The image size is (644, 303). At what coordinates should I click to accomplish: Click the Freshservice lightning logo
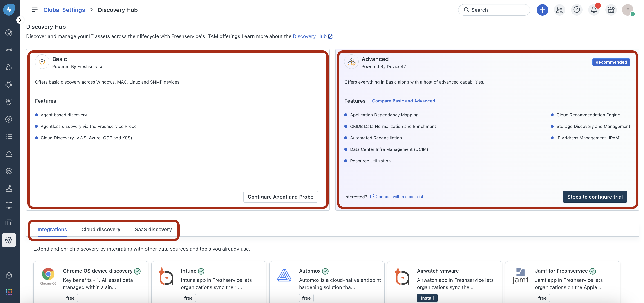[9, 10]
